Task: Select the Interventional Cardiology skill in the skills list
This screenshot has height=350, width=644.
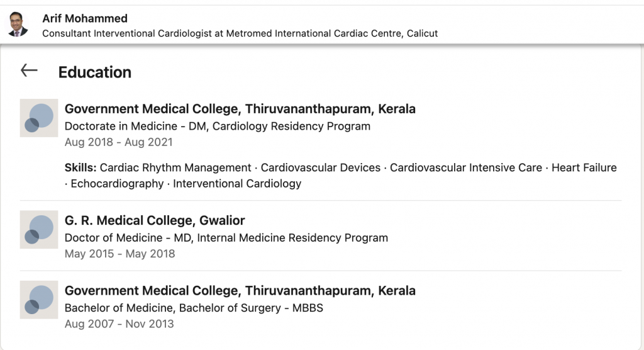Action: 237,184
